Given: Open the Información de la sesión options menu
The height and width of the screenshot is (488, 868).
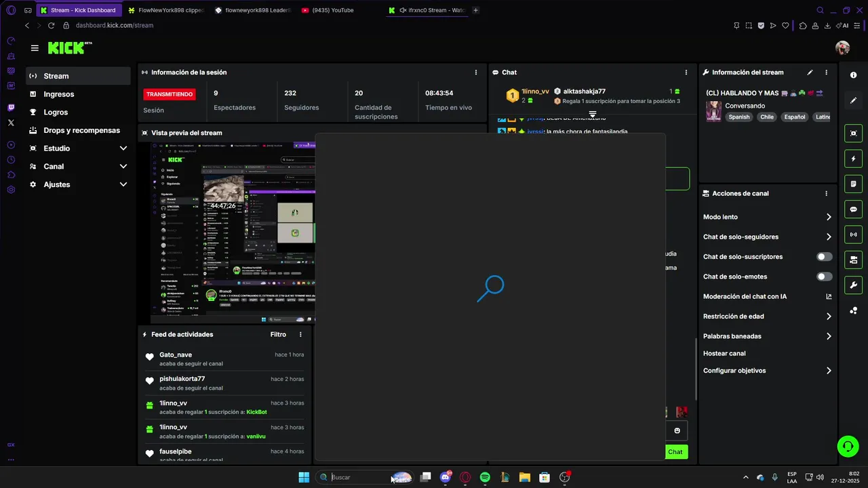Looking at the screenshot, I should pos(475,73).
